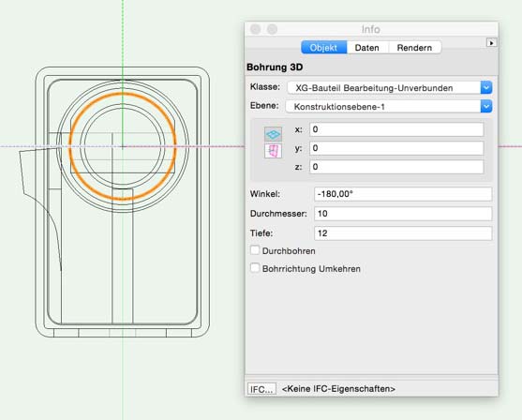Viewport: 522px width, 420px height.
Task: Close the Info palette window
Action: pyautogui.click(x=255, y=29)
